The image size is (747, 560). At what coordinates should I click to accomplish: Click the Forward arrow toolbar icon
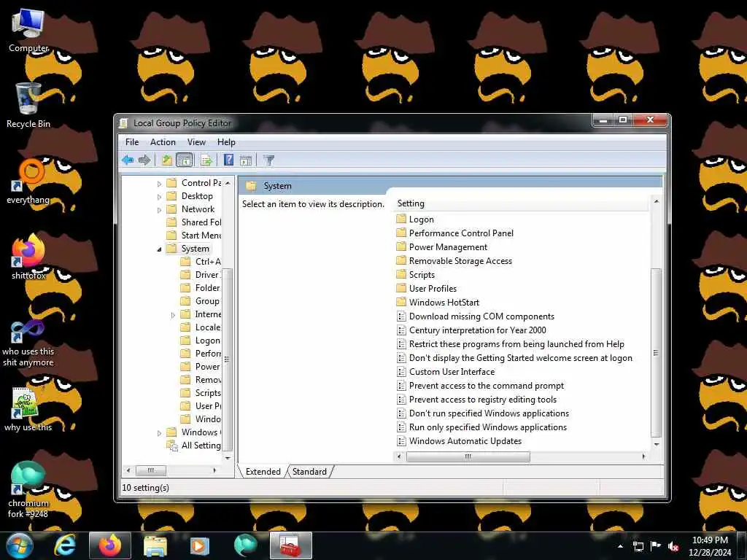point(144,160)
